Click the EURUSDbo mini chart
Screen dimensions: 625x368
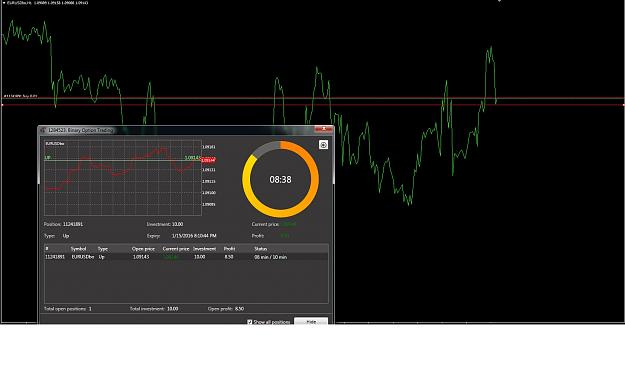[123, 178]
